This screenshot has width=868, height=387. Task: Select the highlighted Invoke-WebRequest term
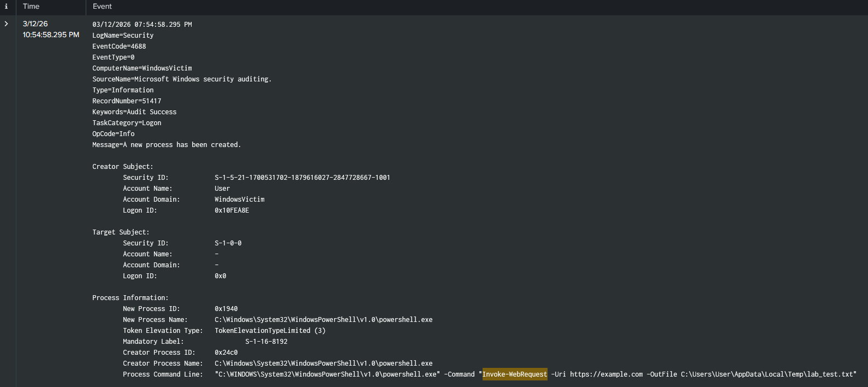[514, 374]
